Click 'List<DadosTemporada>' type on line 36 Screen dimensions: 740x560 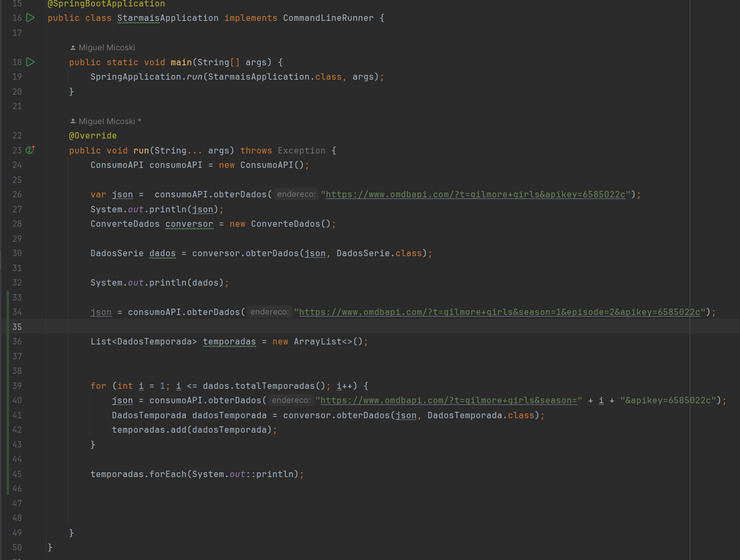tap(144, 342)
